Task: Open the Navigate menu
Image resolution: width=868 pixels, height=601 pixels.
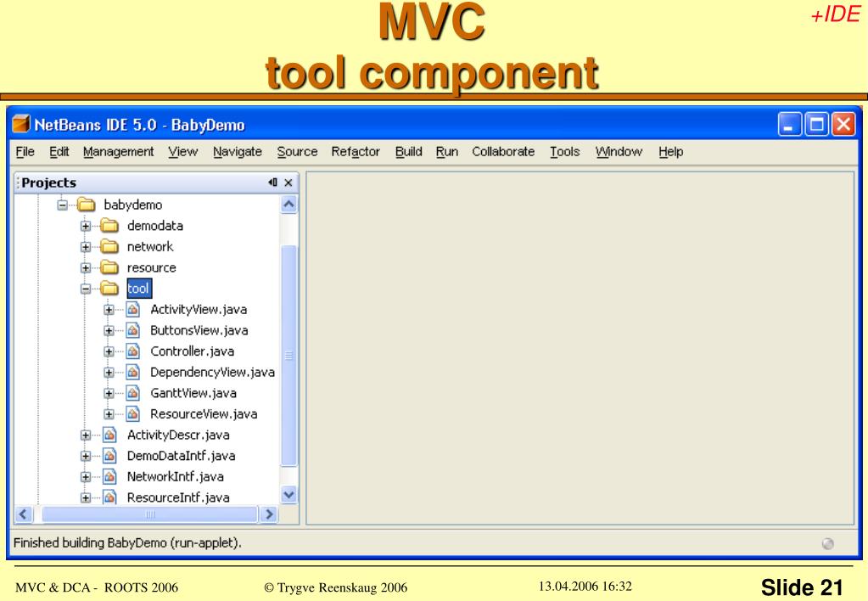Action: coord(238,152)
